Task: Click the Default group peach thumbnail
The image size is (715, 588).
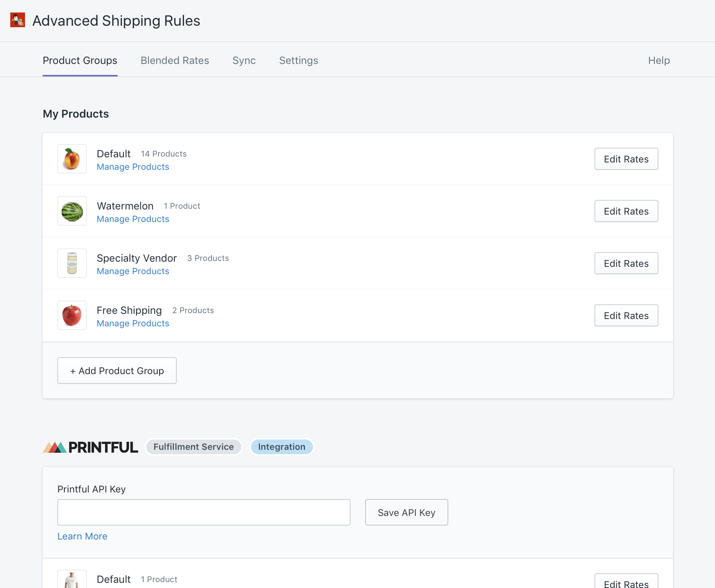Action: [x=72, y=159]
